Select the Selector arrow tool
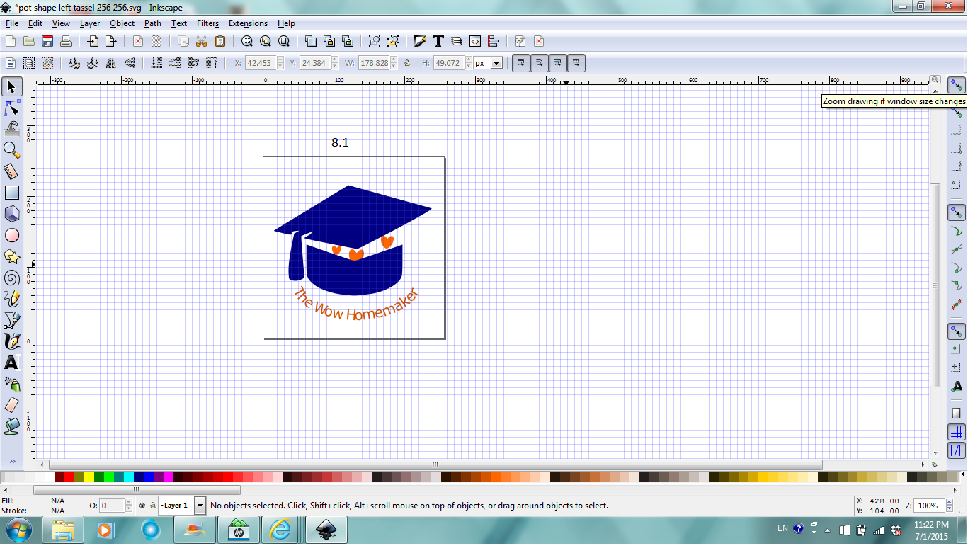Screen dimensions: 980x558 coord(12,86)
